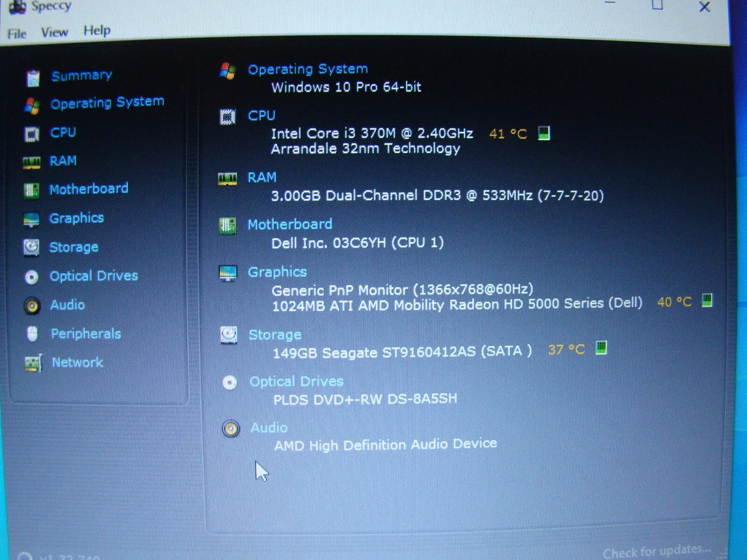Open the Audio heading link in summary
The image size is (747, 560).
click(269, 428)
